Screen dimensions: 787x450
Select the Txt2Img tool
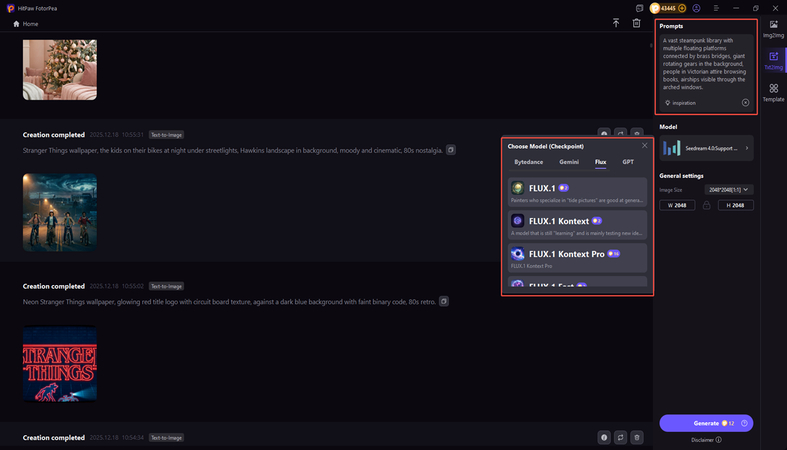(x=773, y=61)
